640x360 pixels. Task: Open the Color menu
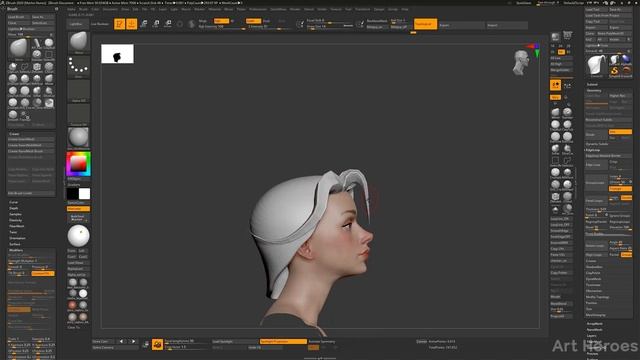[x=96, y=9]
